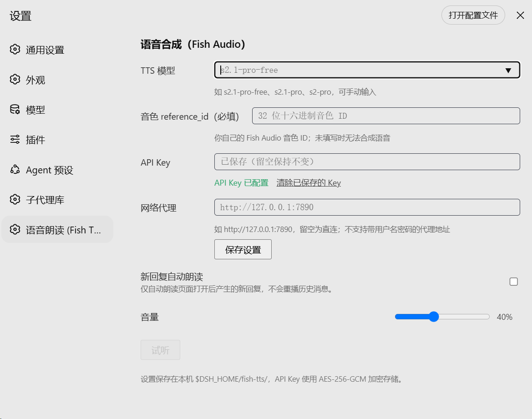Viewport: 532px width, 419px height.
Task: Focus the TTS 模型 combo box field
Action: click(x=367, y=70)
